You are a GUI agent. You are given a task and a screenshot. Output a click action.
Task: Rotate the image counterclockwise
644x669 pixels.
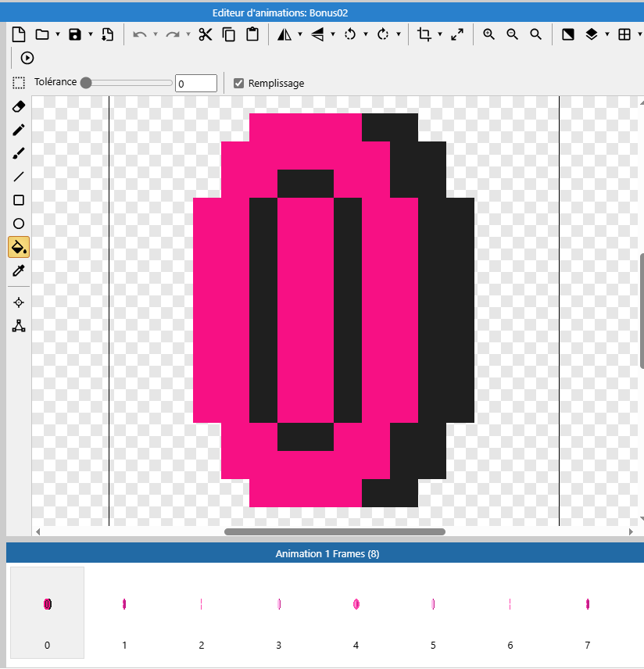(350, 34)
